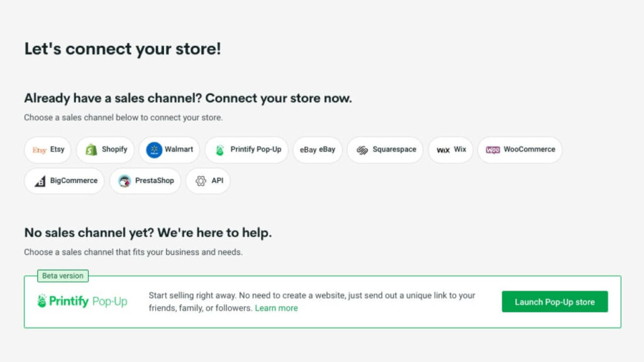The height and width of the screenshot is (362, 644).
Task: Click the Printify Pop-Up green icon
Action: pos(220,150)
